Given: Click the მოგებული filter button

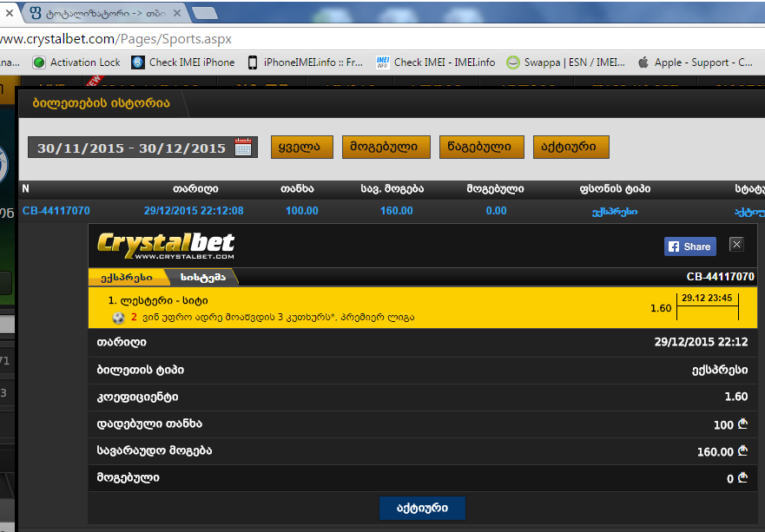Looking at the screenshot, I should click(386, 147).
